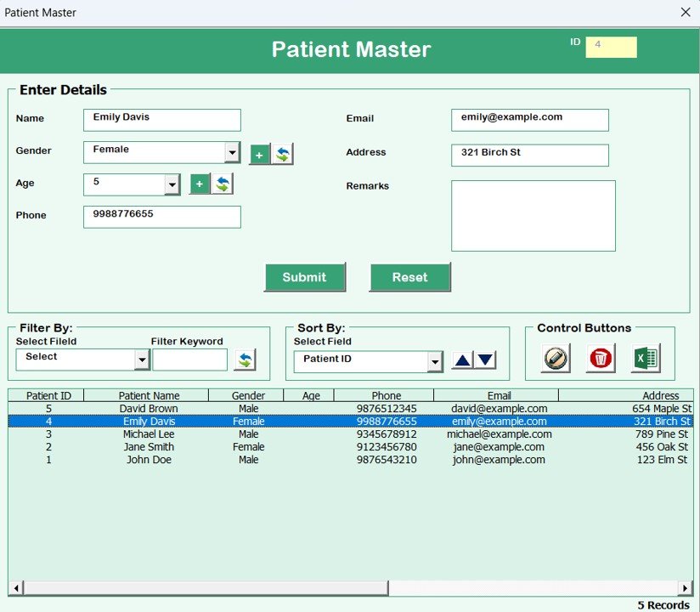Click inside the empty Remarks box

point(533,216)
